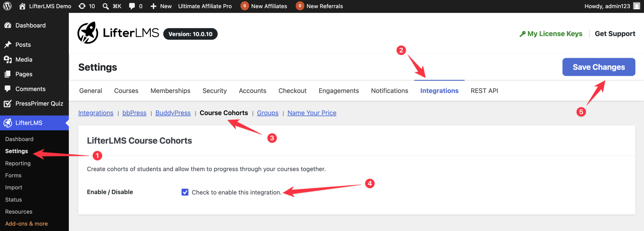Click the Comments speech bubble sidebar icon

tap(8, 89)
